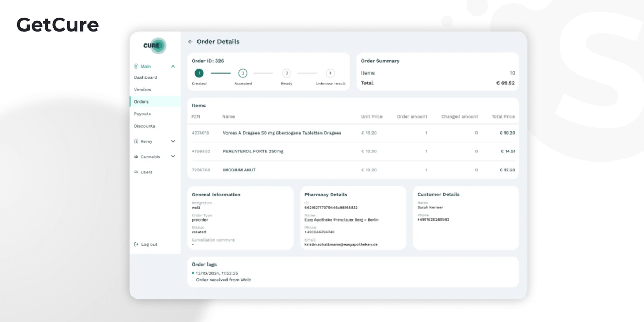Click customer name Sarah Kermer

coord(430,207)
